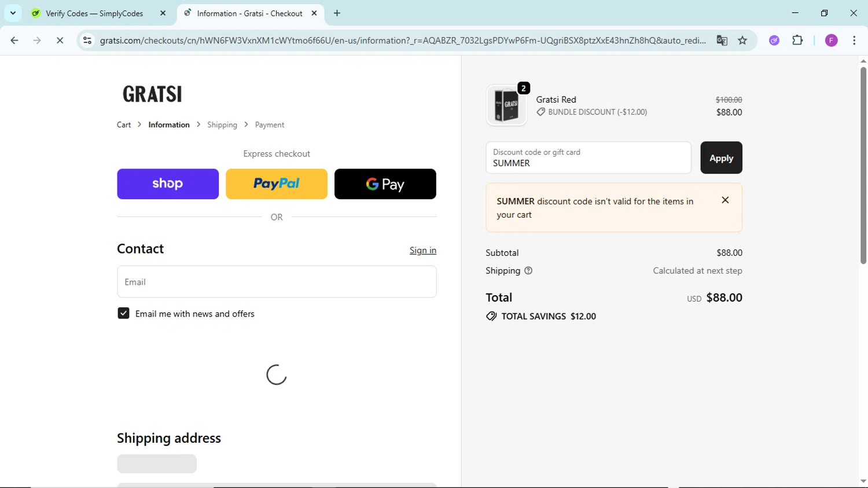Click the Shipping address heading
Screen dimensions: 868x488
pos(169,438)
